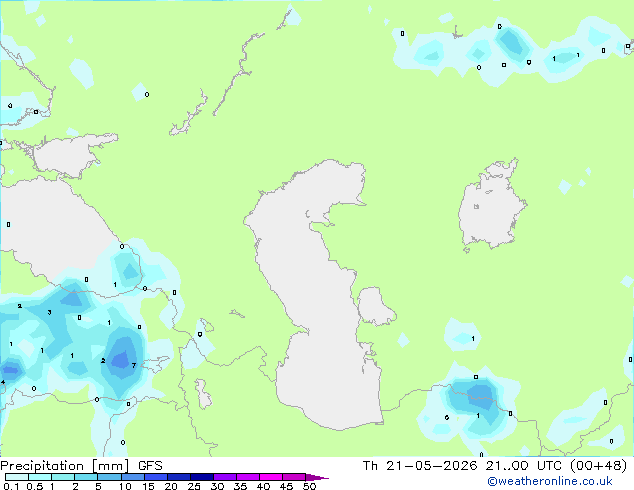634x490 pixels.
Task: Click the Kara-Bogaz-Gol bay east of the Caspian
Action: 374,306
